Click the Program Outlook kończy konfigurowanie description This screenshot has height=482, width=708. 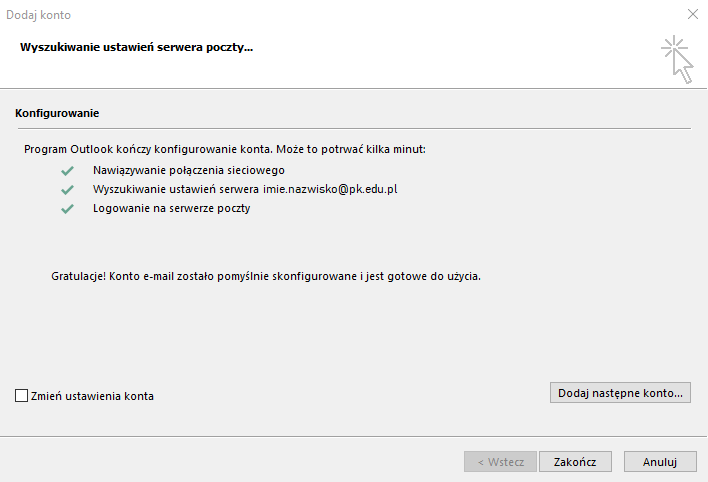pos(225,149)
